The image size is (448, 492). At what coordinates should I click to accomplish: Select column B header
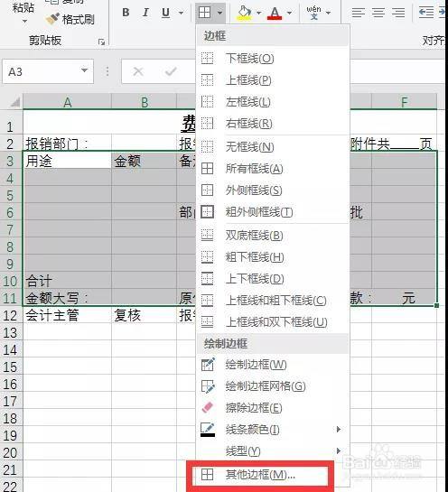coord(145,102)
